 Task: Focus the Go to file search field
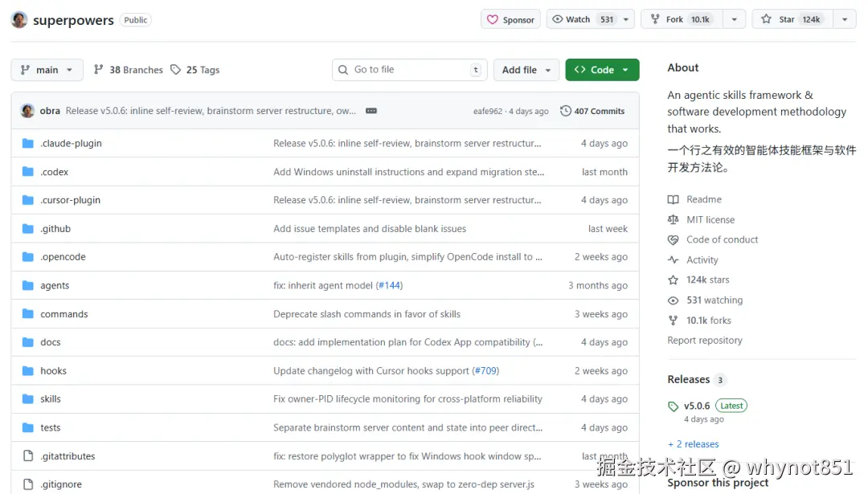click(410, 70)
